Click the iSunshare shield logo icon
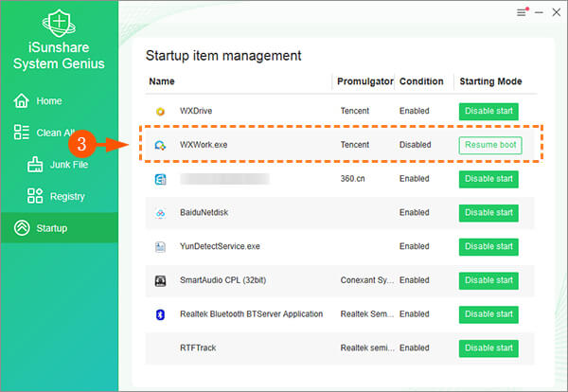568x392 pixels. [59, 22]
